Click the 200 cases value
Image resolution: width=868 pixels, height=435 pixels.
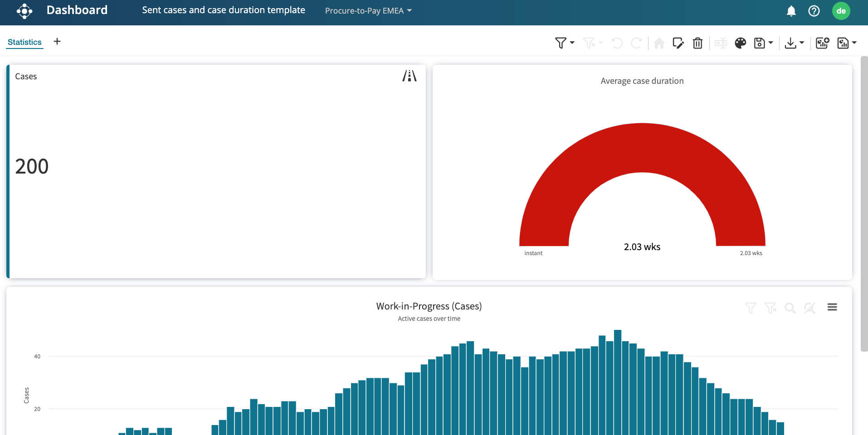[x=32, y=166]
